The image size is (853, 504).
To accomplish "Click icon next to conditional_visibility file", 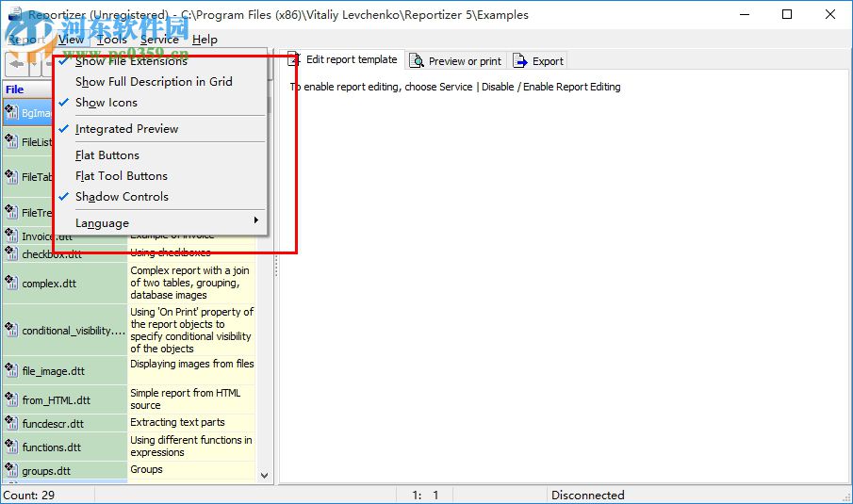I will (11, 329).
